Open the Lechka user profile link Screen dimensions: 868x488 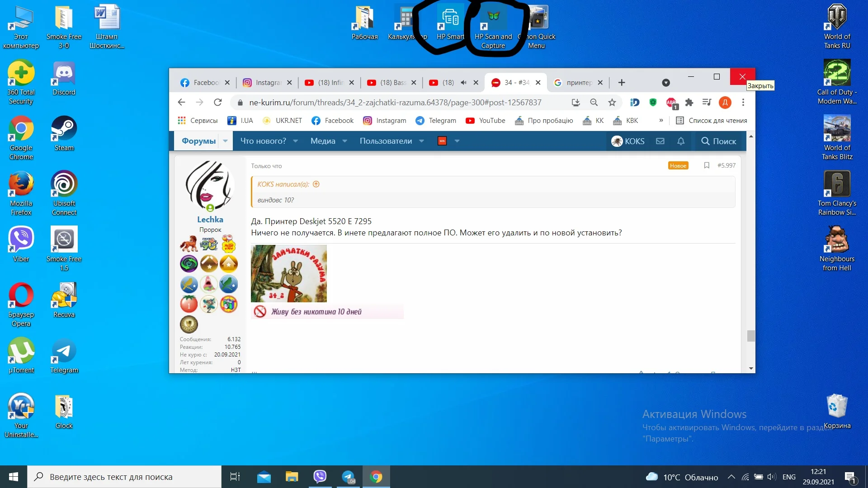[210, 220]
